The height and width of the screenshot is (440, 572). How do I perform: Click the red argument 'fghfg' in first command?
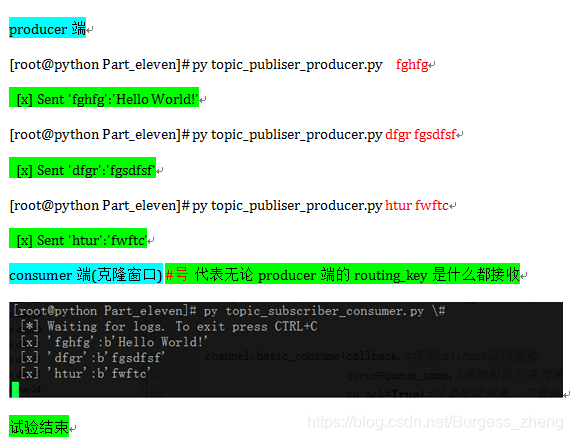(x=412, y=65)
